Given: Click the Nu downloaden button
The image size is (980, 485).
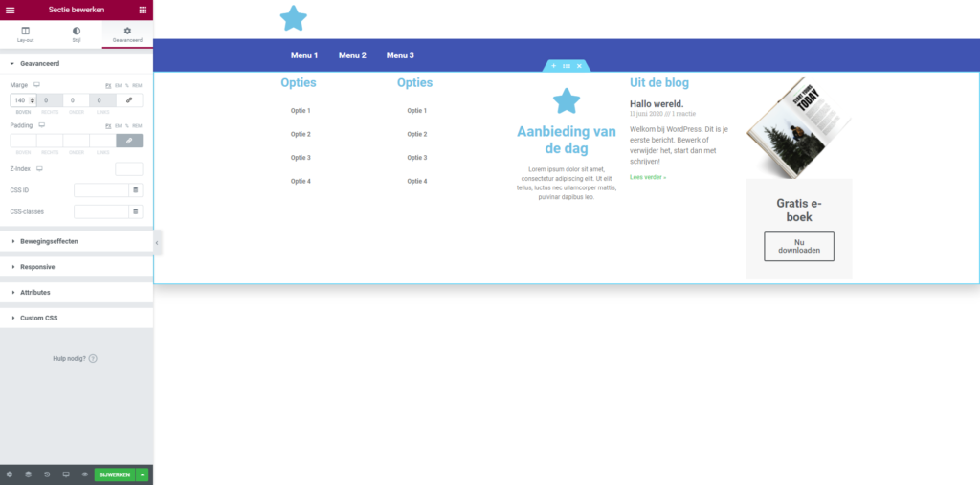Looking at the screenshot, I should click(x=799, y=246).
